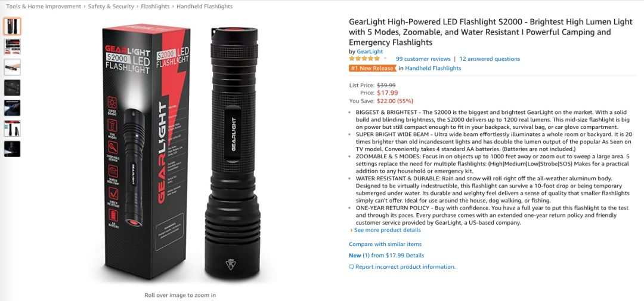Go to GearLight brand page link
Viewport: 644px width, 301px height.
(370, 51)
